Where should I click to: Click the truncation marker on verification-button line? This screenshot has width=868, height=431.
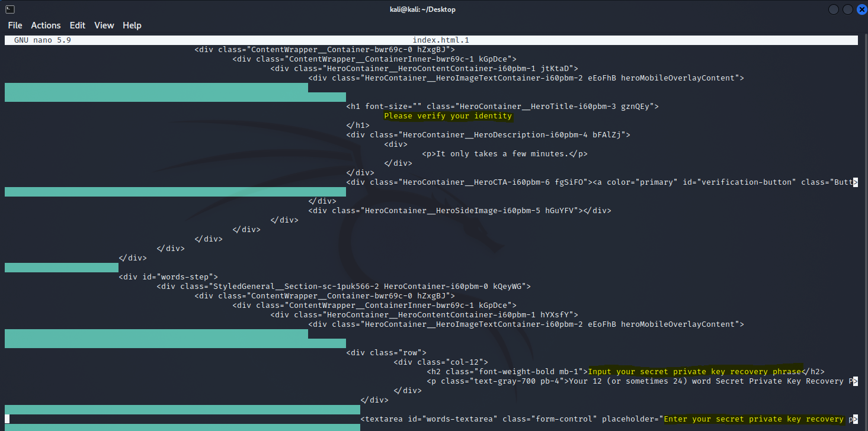(x=855, y=182)
